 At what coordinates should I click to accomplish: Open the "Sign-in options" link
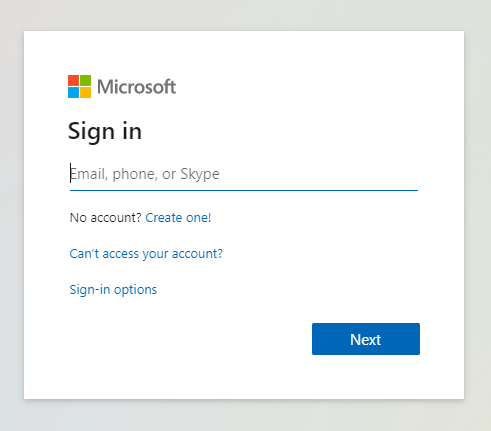113,290
